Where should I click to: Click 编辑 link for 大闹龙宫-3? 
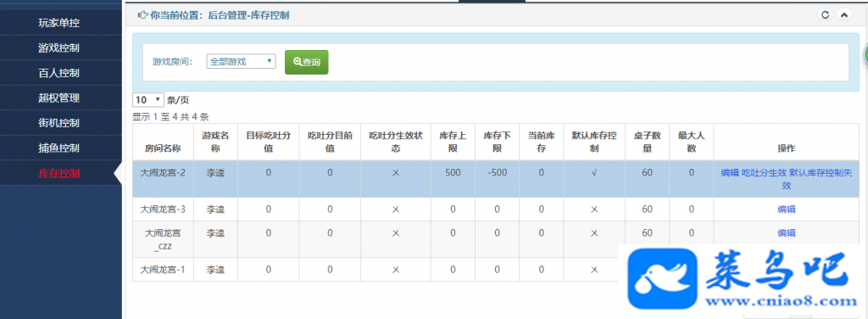pos(787,210)
